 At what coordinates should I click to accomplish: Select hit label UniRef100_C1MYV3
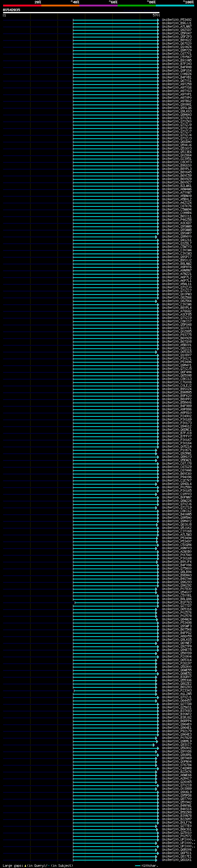pyautogui.click(x=177, y=494)
